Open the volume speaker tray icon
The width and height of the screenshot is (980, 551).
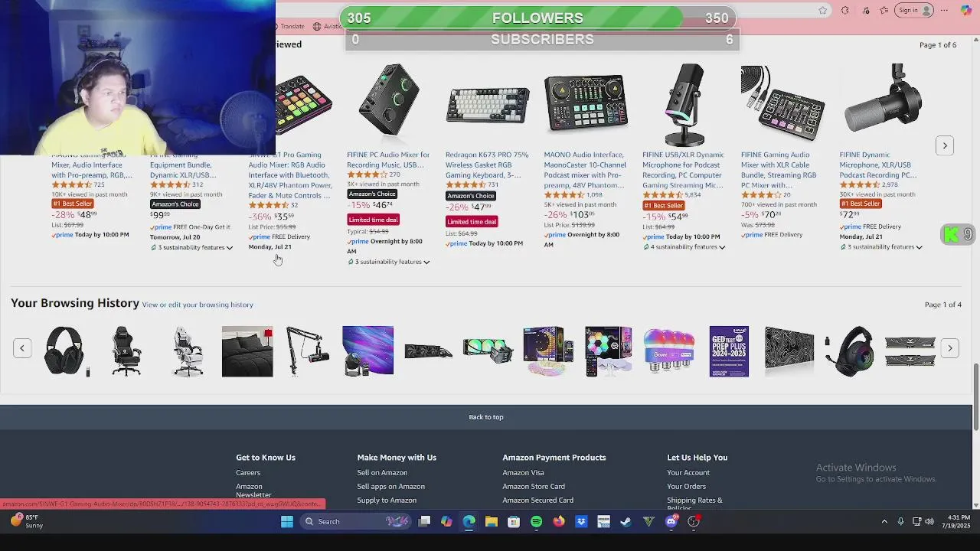click(x=929, y=522)
